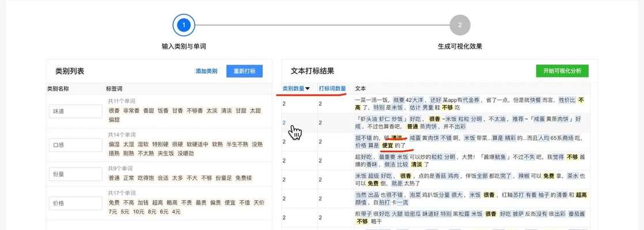The width and height of the screenshot is (644, 230).
Task: Click the 甘甜 tag word
Action: [241, 111]
